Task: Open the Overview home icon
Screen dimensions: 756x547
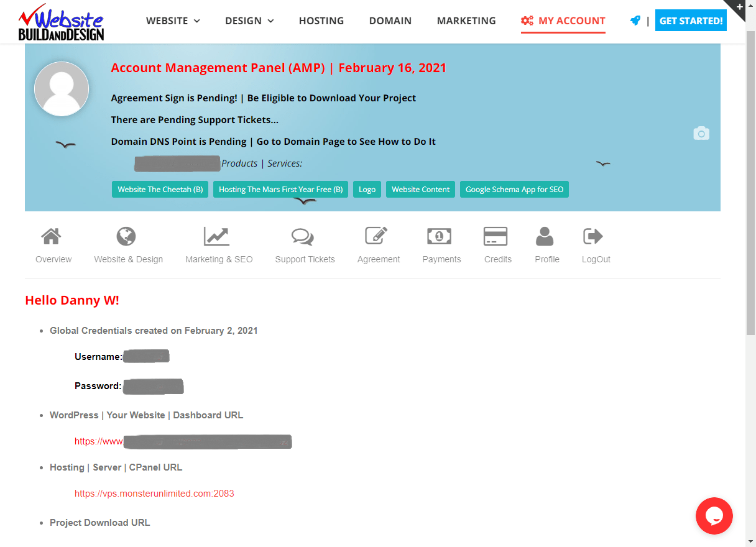Action: coord(51,237)
